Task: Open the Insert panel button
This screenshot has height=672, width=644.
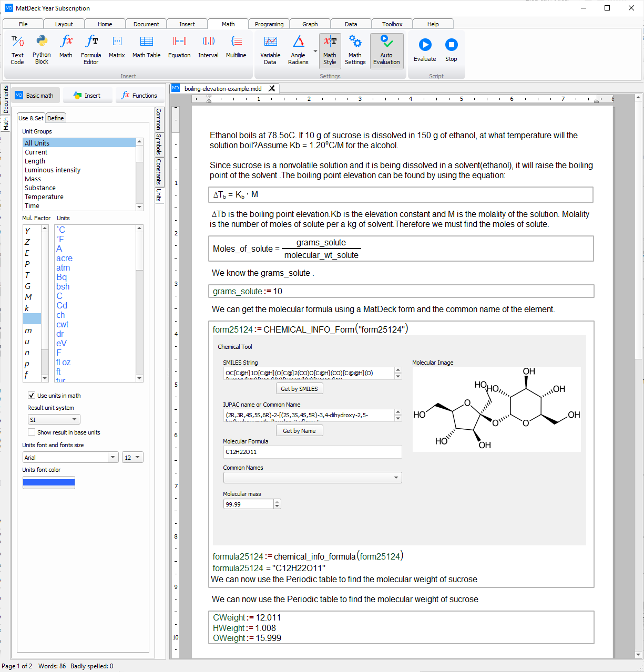Action: pyautogui.click(x=88, y=96)
